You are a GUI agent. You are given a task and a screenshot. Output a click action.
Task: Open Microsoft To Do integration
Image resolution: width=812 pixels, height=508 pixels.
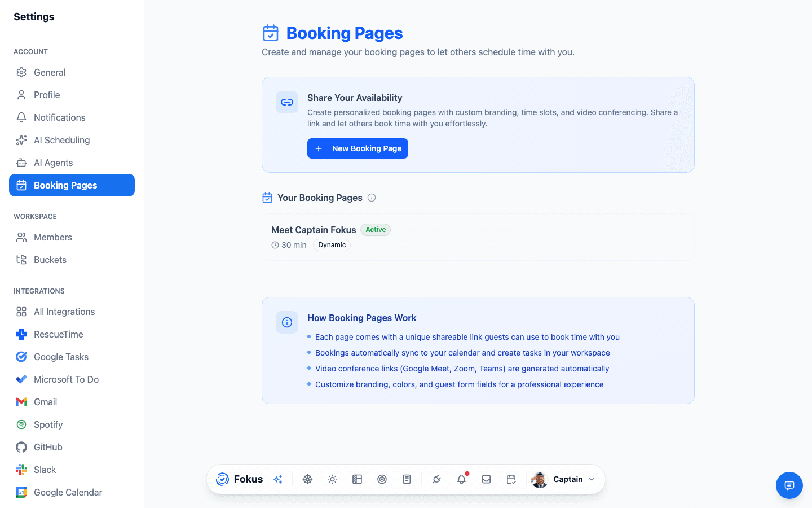(72, 379)
